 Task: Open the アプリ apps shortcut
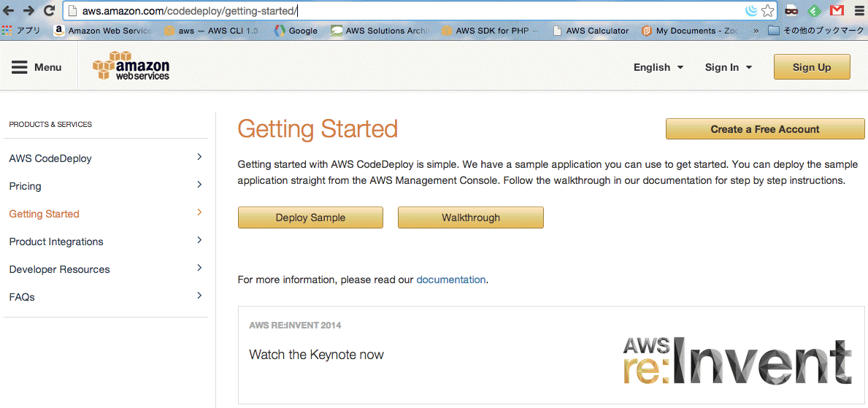[21, 31]
